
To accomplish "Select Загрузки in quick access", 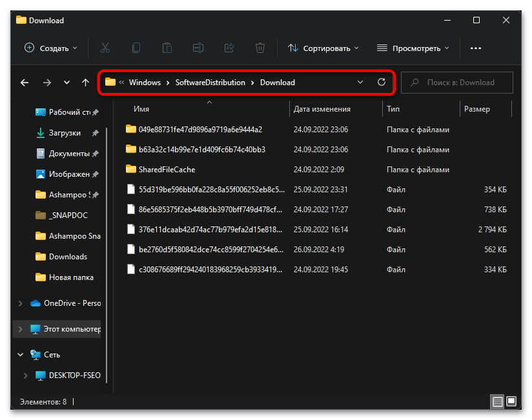I will [x=67, y=133].
